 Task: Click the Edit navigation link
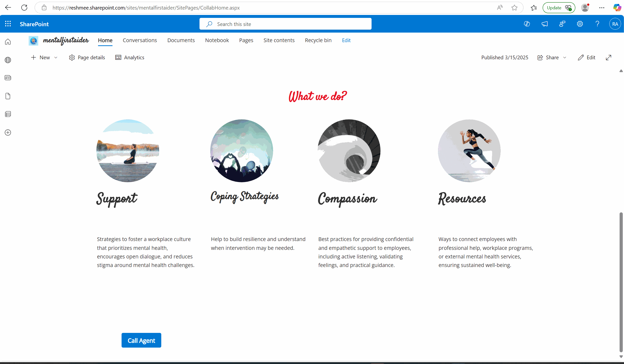pyautogui.click(x=346, y=40)
